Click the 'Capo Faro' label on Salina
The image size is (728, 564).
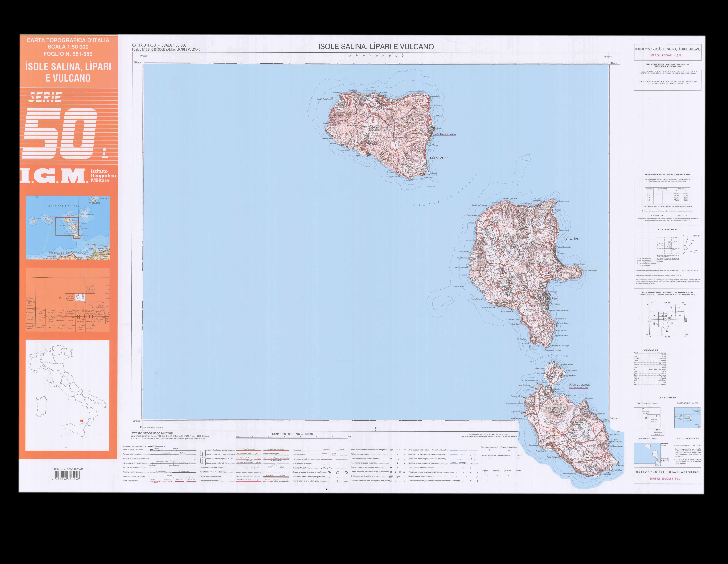pyautogui.click(x=436, y=96)
